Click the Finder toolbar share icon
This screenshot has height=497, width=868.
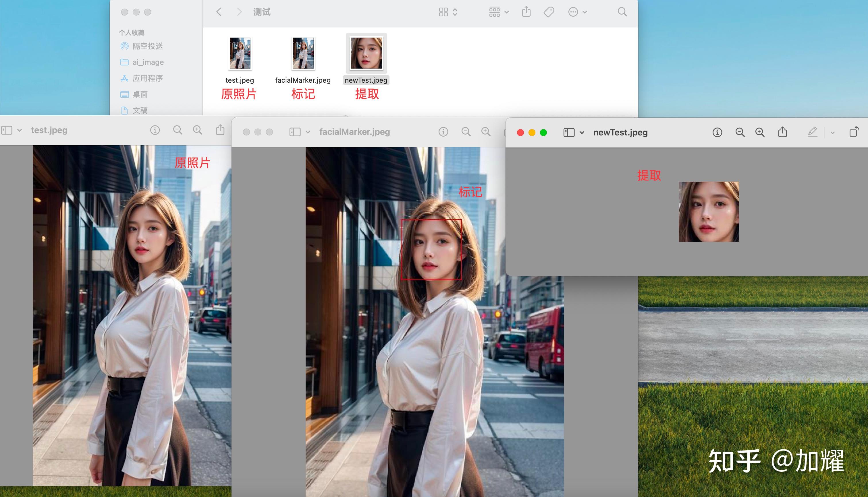(526, 12)
